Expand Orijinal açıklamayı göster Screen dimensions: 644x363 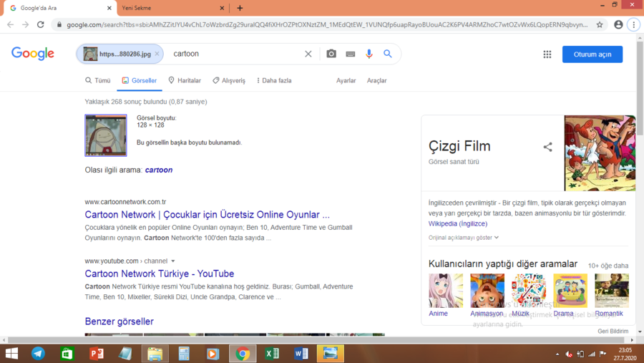pos(463,238)
